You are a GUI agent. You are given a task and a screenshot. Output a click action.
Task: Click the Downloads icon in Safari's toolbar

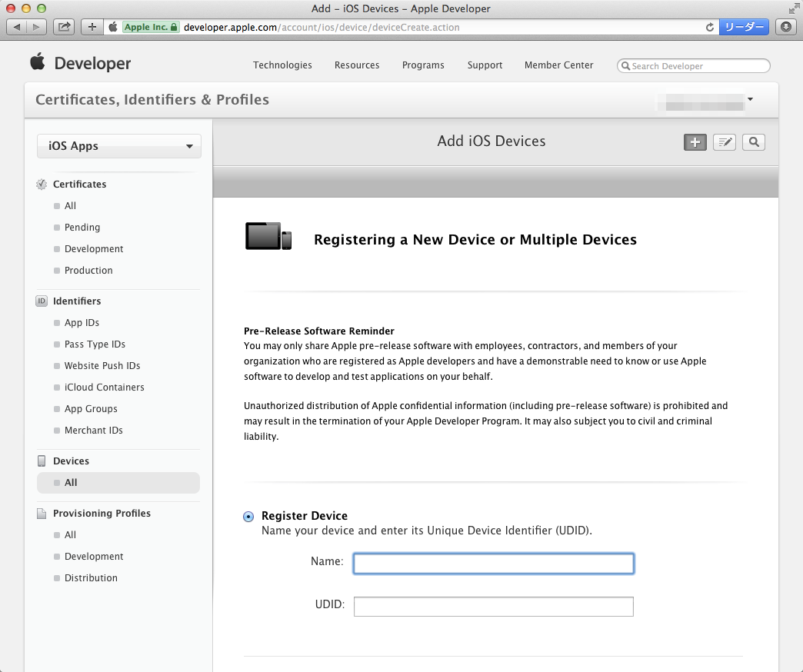(785, 26)
